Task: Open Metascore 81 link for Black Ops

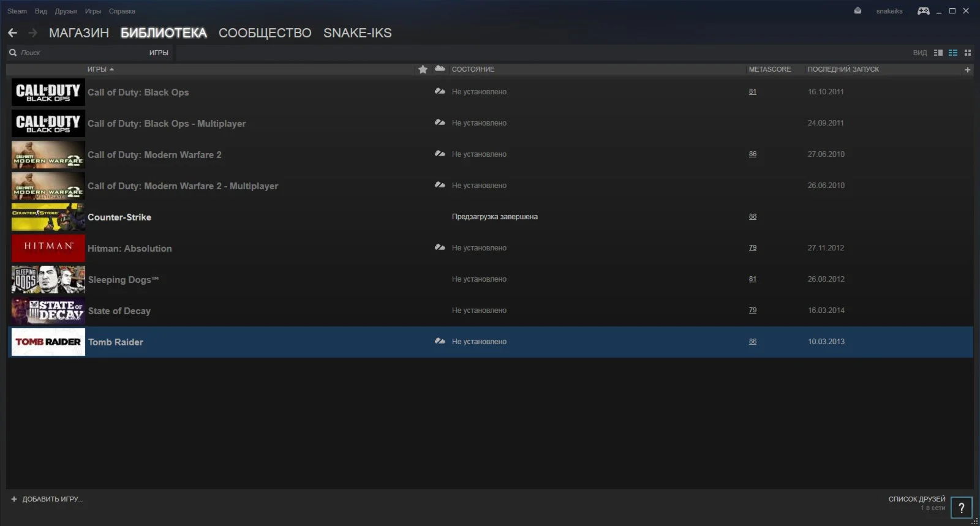Action: [753, 92]
